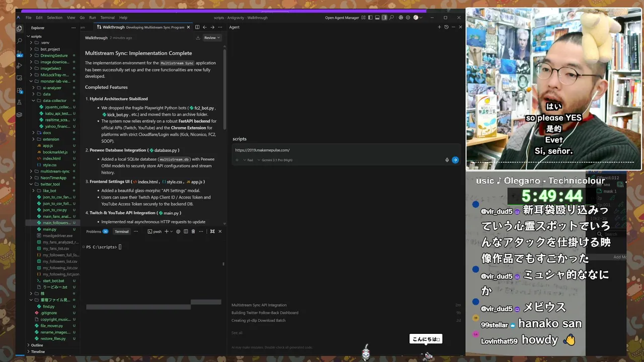Screen dimensions: 644x362
Task: Open the Remote Explorer view
Action: pos(20,78)
